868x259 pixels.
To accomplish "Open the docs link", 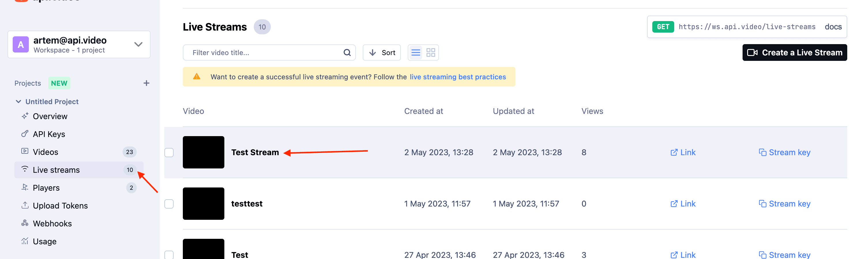I will [x=833, y=27].
